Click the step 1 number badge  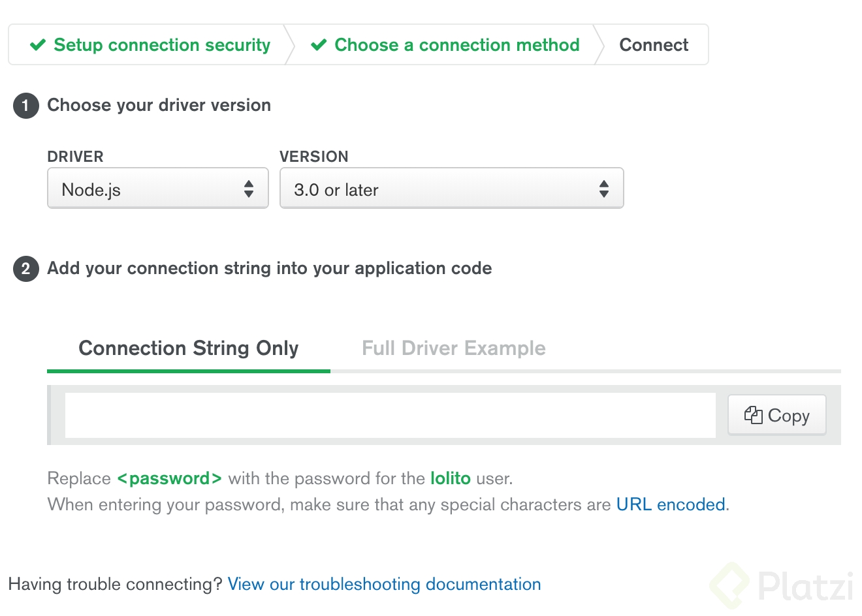[25, 106]
